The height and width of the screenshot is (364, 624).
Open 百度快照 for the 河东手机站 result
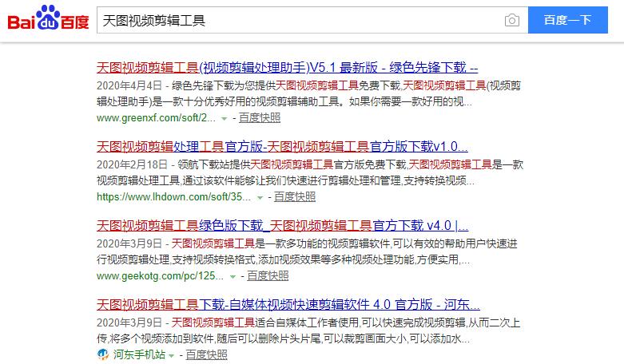[207, 354]
